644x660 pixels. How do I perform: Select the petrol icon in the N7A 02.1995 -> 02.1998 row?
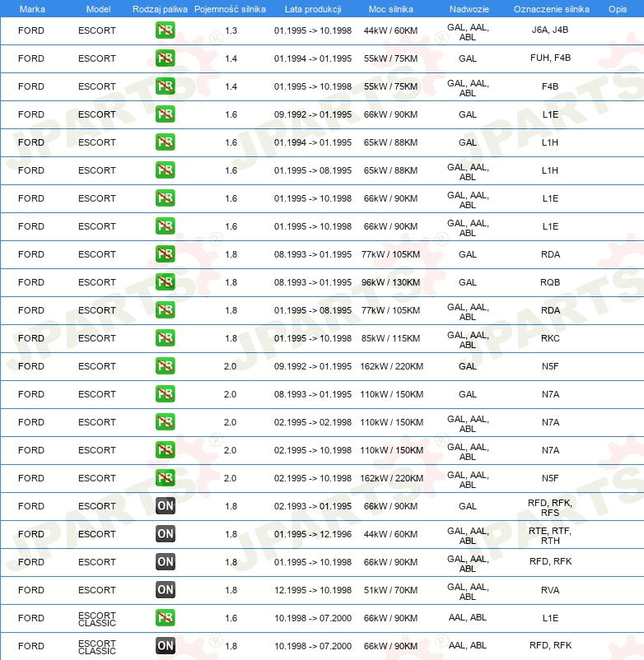165,422
